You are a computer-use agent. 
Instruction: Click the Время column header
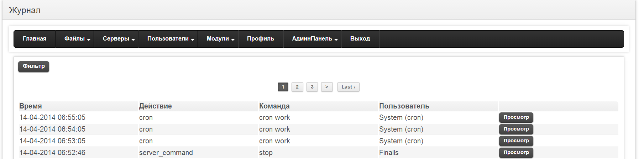point(31,106)
